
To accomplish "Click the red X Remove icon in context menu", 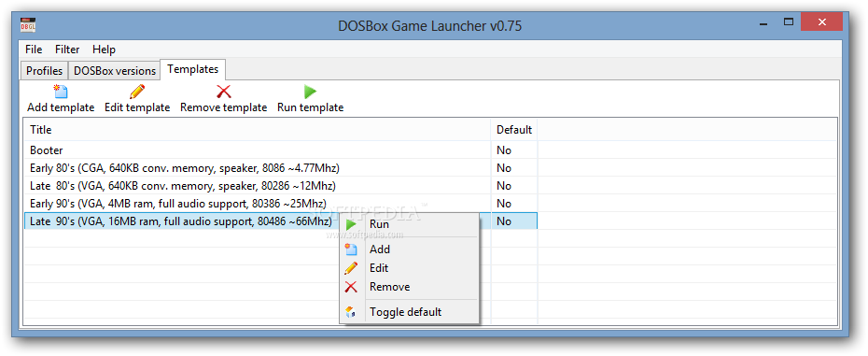I will [x=351, y=287].
